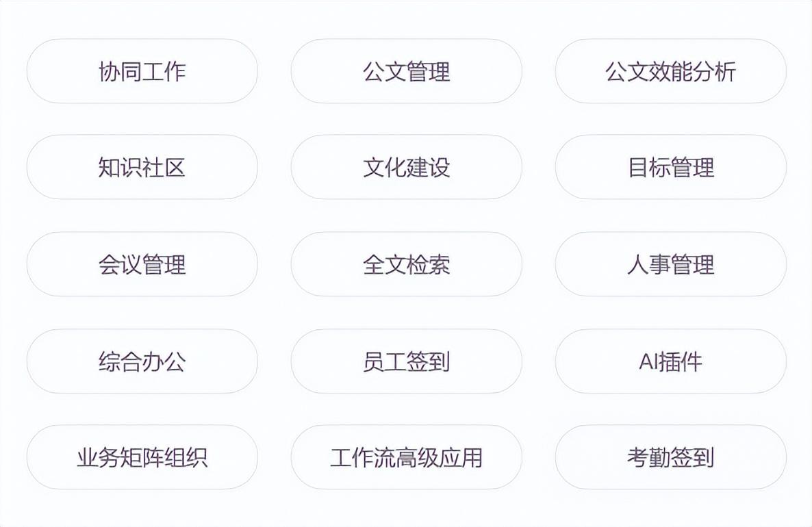Open the 会议管理 module

click(x=142, y=264)
